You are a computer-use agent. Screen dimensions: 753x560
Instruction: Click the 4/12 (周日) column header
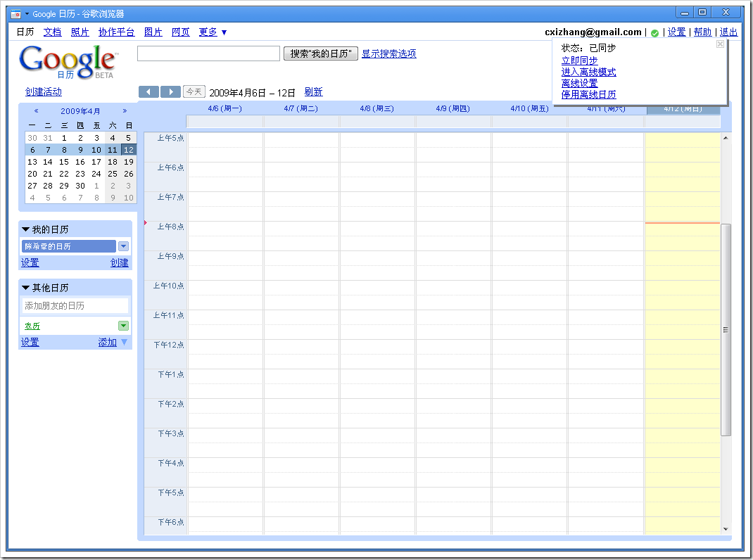pyautogui.click(x=683, y=109)
